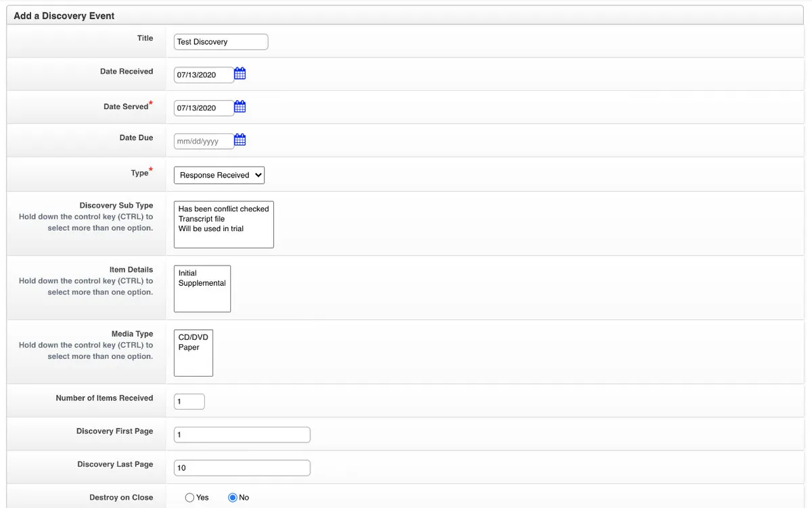The width and height of the screenshot is (812, 508).
Task: Click the Title field containing Test Discovery
Action: click(221, 42)
